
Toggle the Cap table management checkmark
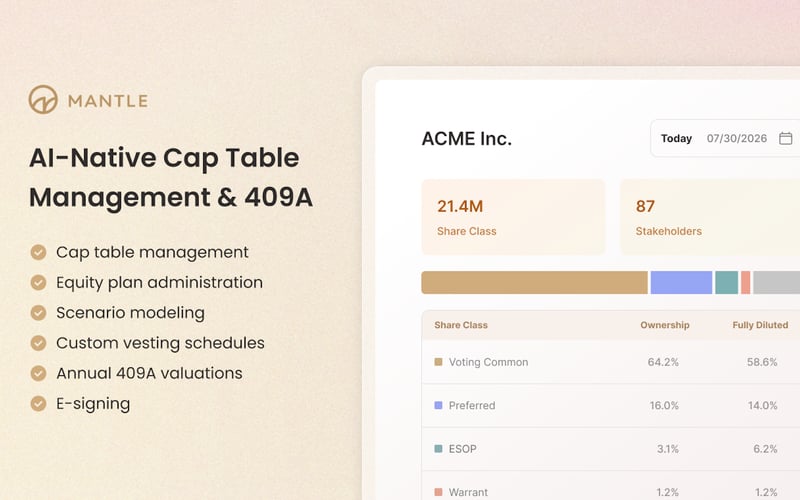click(x=38, y=252)
